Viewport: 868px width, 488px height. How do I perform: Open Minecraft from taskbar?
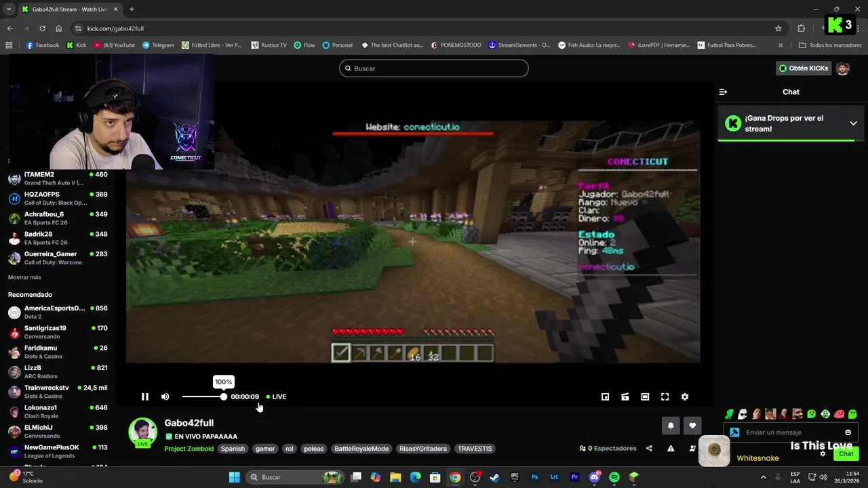(x=633, y=477)
